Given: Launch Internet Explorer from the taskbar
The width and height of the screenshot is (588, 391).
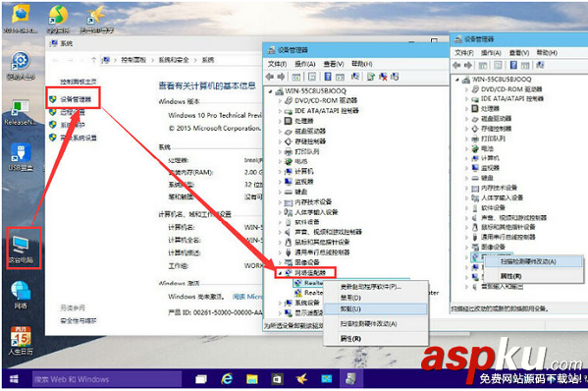Looking at the screenshot, I should click(x=227, y=379).
